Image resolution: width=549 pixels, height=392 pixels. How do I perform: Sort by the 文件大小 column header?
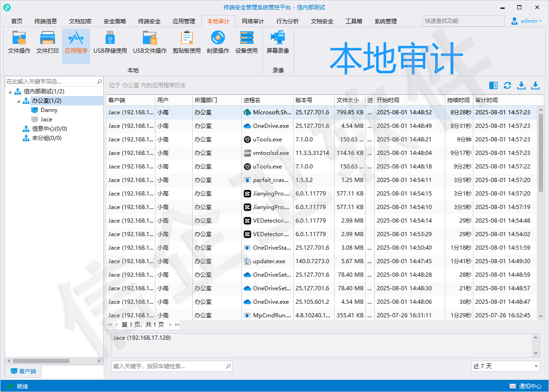[x=350, y=100]
